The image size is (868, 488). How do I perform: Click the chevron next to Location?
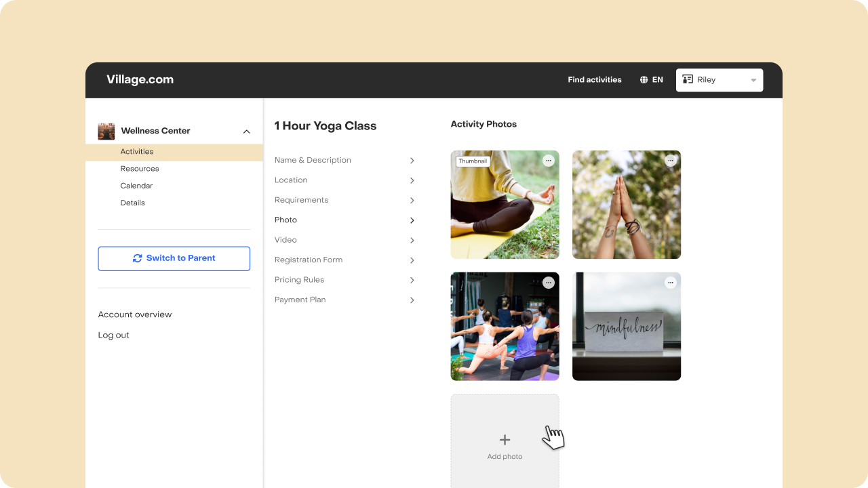[412, 180]
